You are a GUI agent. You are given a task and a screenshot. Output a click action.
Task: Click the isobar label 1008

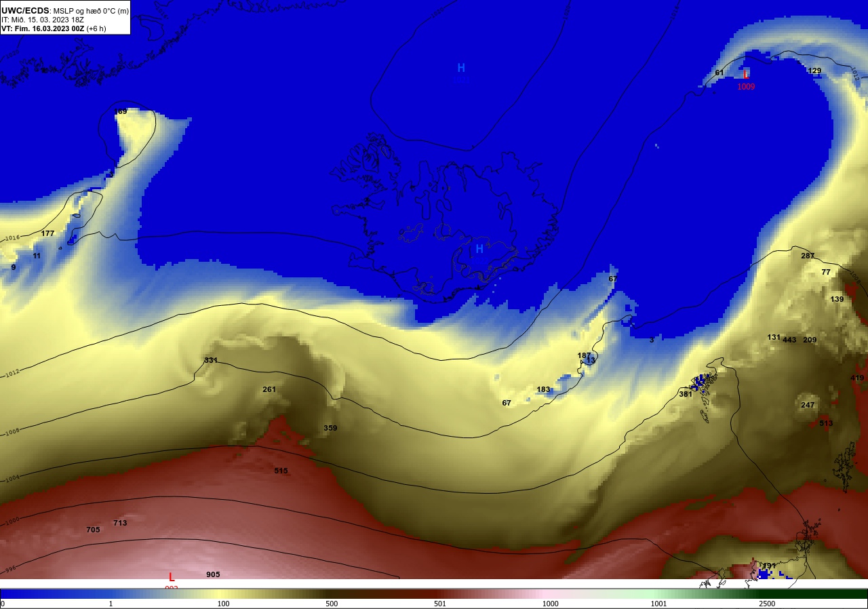(x=12, y=431)
